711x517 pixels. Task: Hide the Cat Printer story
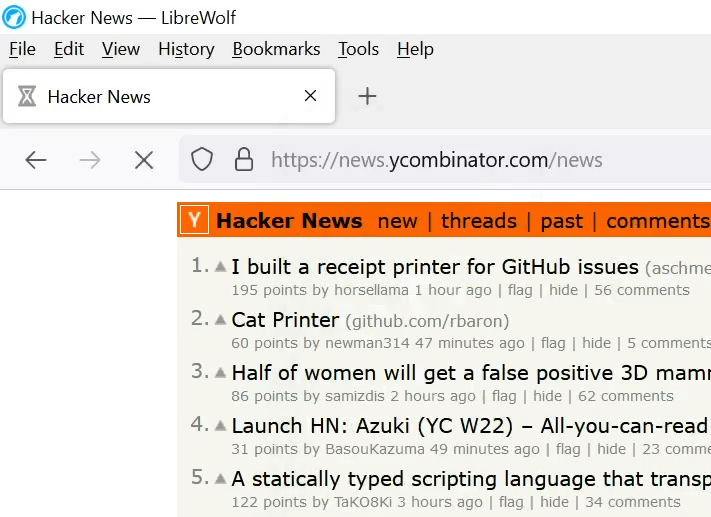[596, 343]
